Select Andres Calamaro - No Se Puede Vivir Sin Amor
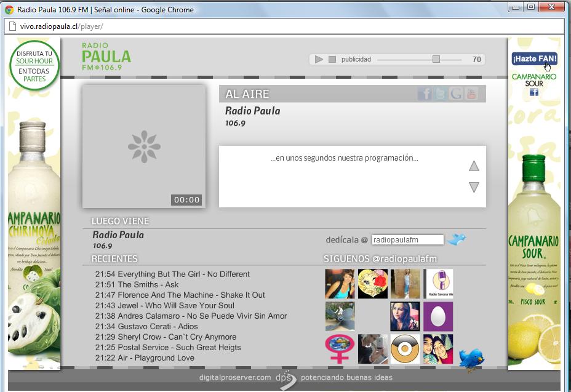The height and width of the screenshot is (392, 571). click(191, 316)
